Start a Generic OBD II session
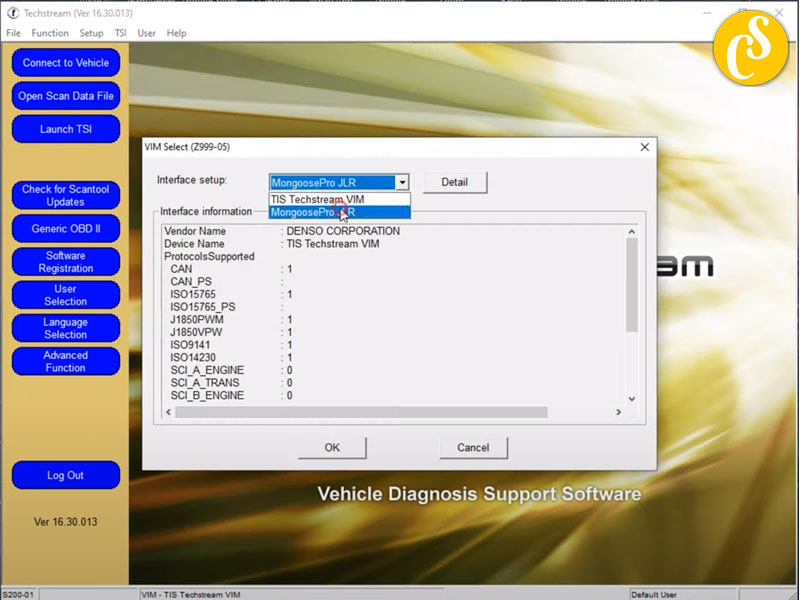 tap(65, 228)
